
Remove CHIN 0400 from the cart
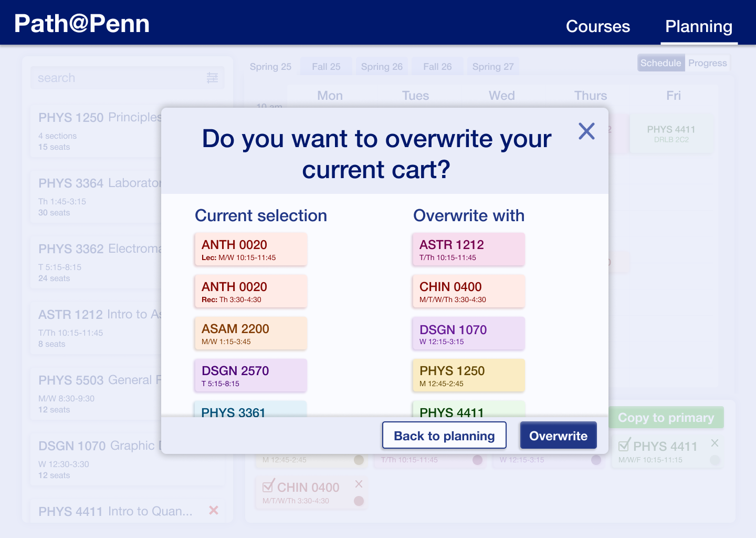click(359, 484)
